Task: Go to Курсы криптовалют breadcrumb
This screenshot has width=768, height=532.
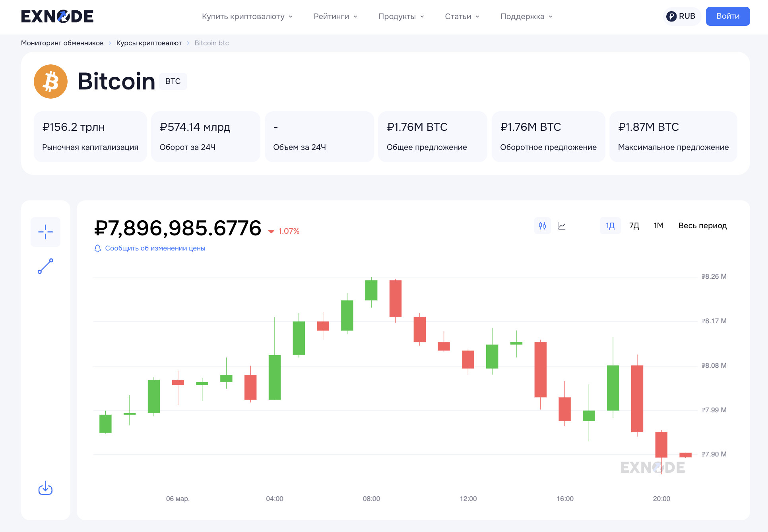Action: click(x=149, y=43)
